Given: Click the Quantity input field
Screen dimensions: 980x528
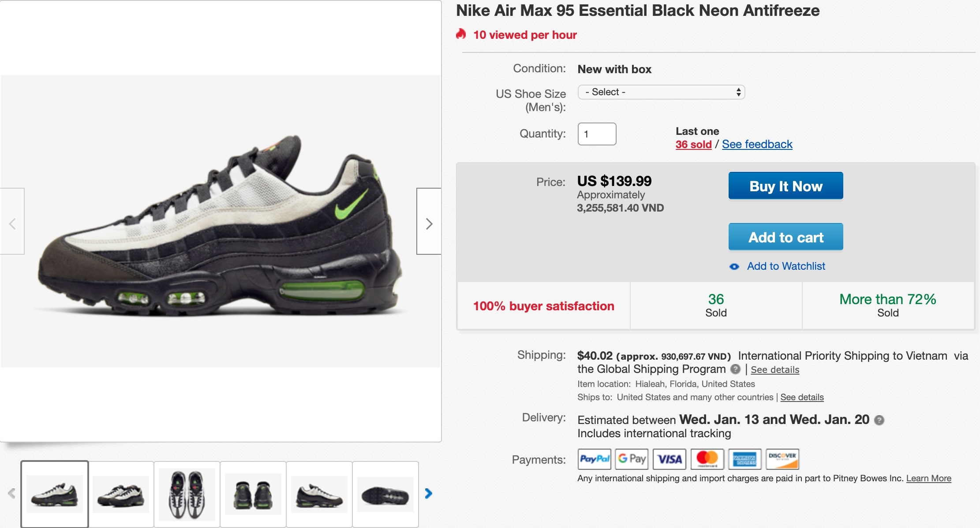Looking at the screenshot, I should click(597, 134).
